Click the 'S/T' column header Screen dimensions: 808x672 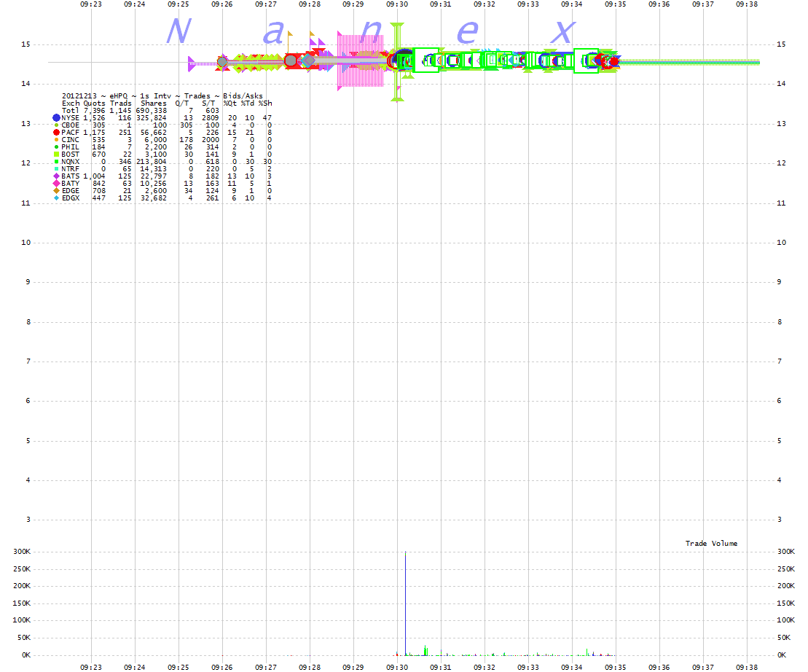(208, 103)
